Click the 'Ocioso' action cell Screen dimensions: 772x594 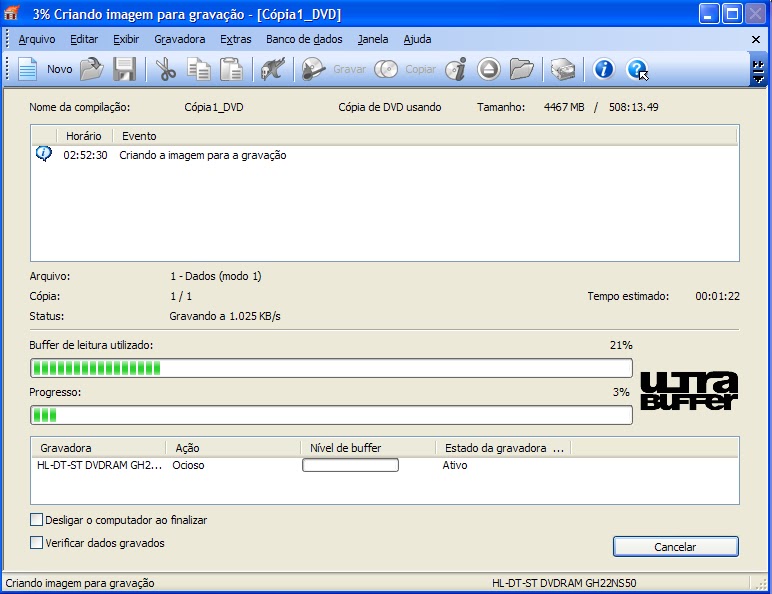click(x=188, y=465)
